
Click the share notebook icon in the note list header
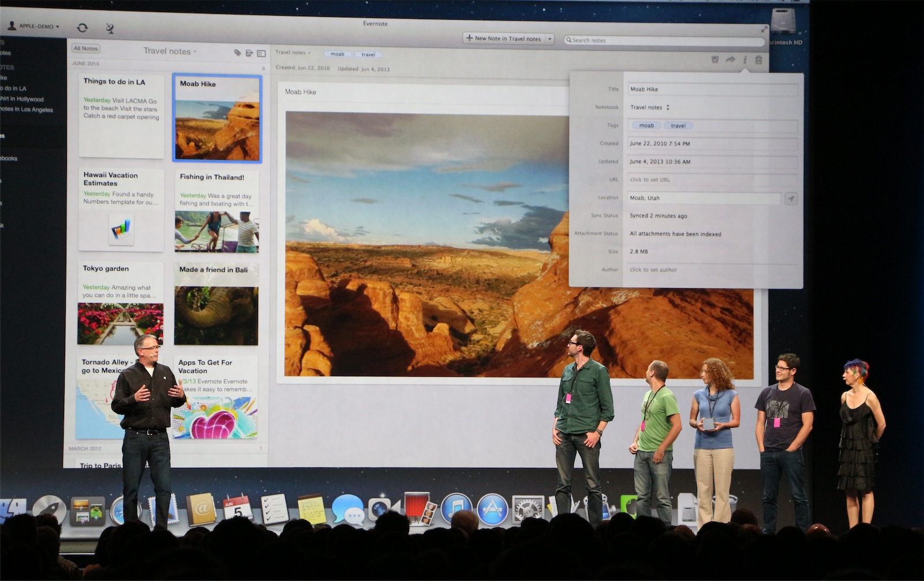pyautogui.click(x=249, y=53)
